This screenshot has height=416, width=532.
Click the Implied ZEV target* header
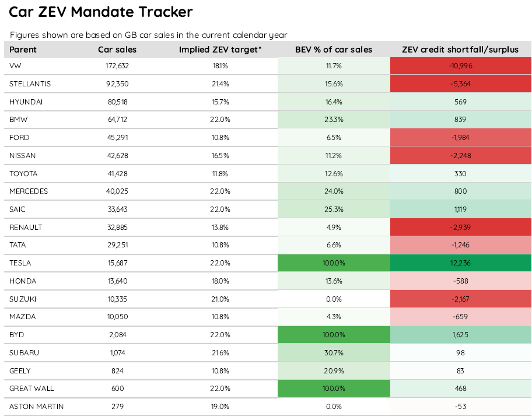(220, 50)
